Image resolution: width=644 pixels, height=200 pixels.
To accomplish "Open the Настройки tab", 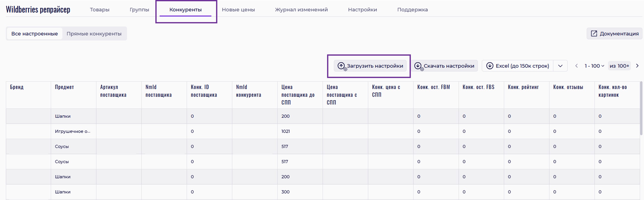I will coord(362,10).
